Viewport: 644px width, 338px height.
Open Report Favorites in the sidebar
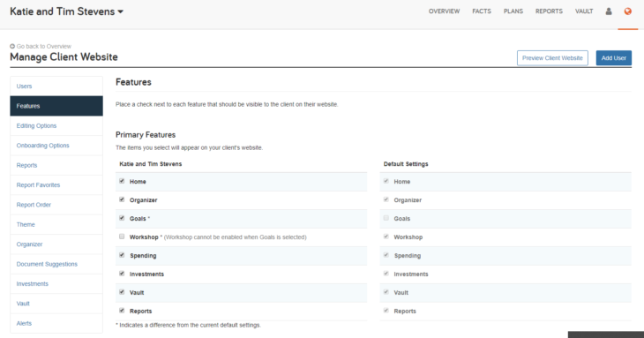56,184
